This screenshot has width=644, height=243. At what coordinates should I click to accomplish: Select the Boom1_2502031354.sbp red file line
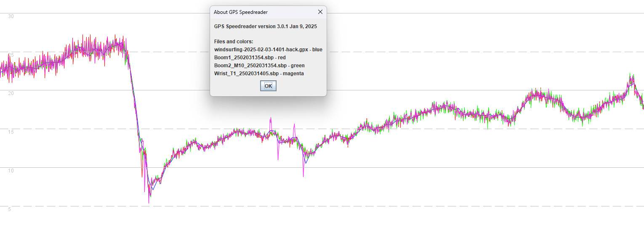(250, 58)
